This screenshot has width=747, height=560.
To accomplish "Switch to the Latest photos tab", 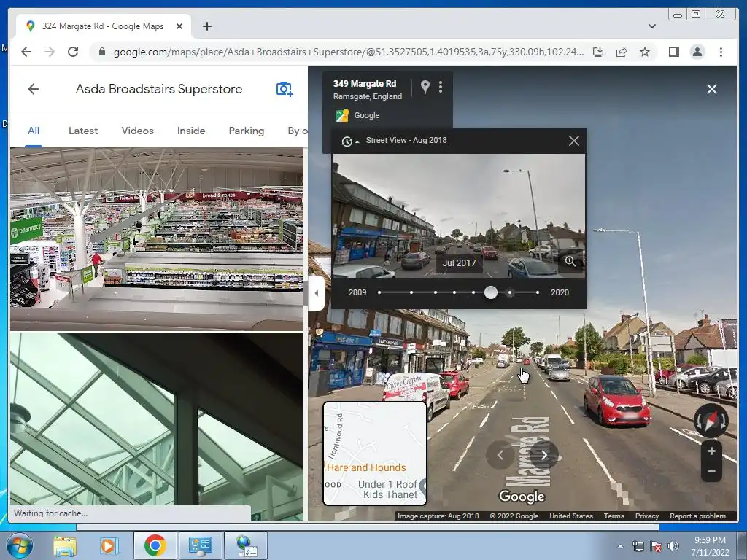I will [x=83, y=131].
